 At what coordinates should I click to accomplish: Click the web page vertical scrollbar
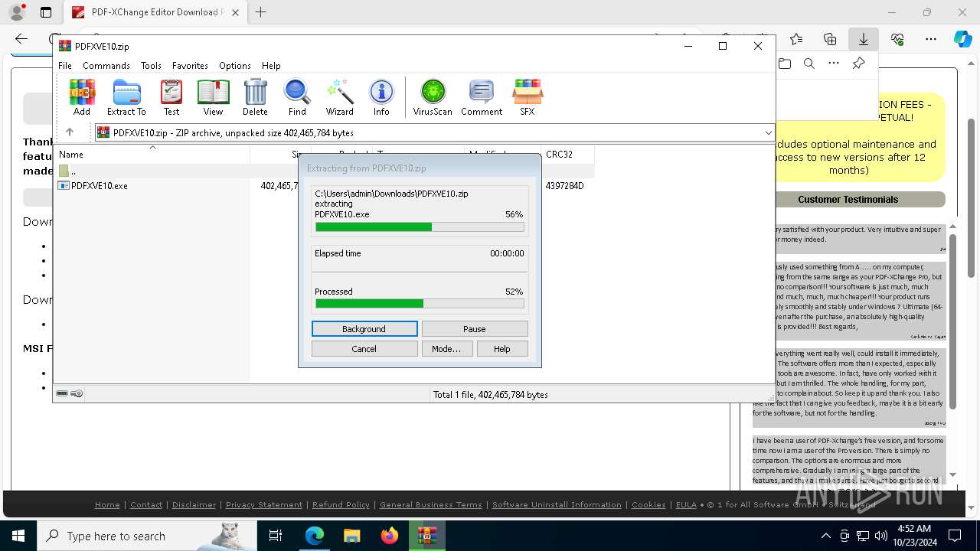pyautogui.click(x=971, y=197)
